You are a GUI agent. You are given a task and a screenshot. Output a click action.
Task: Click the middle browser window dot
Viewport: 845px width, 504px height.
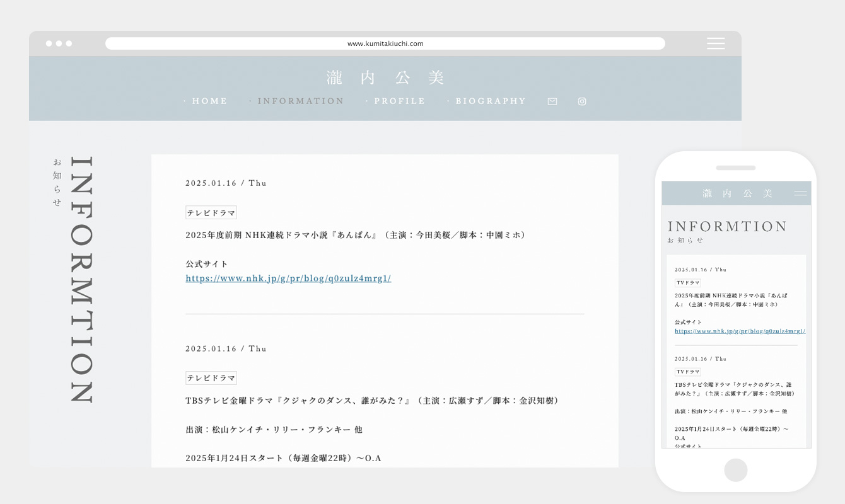(59, 43)
